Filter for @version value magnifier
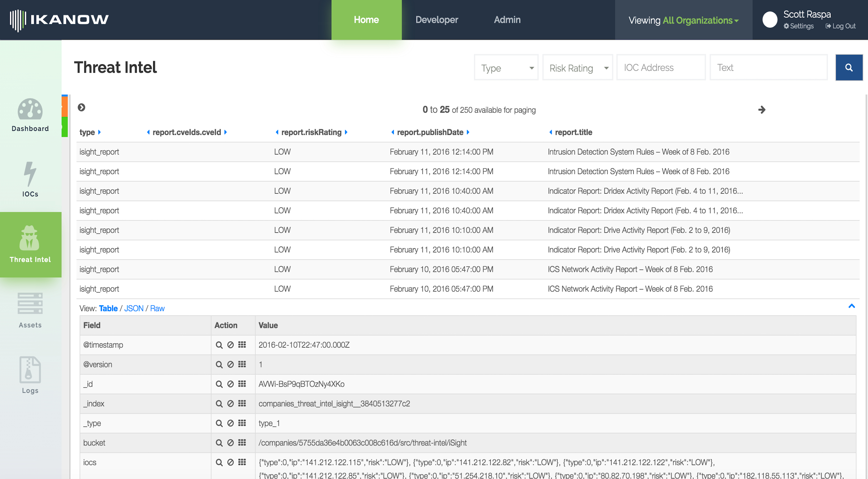This screenshot has height=479, width=868. pos(219,364)
